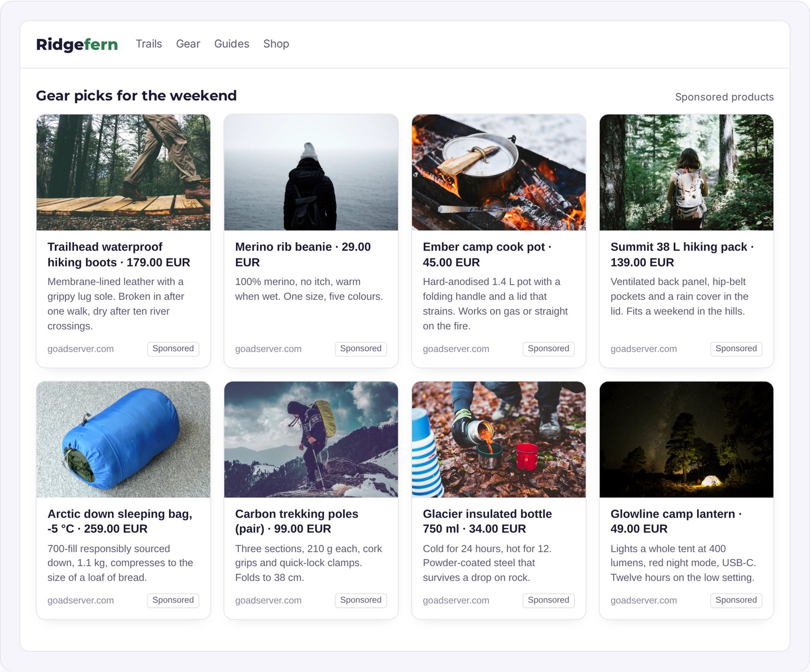Click the 'Cold for 24 hours' description
Screen dimensions: 810x672
click(x=487, y=563)
